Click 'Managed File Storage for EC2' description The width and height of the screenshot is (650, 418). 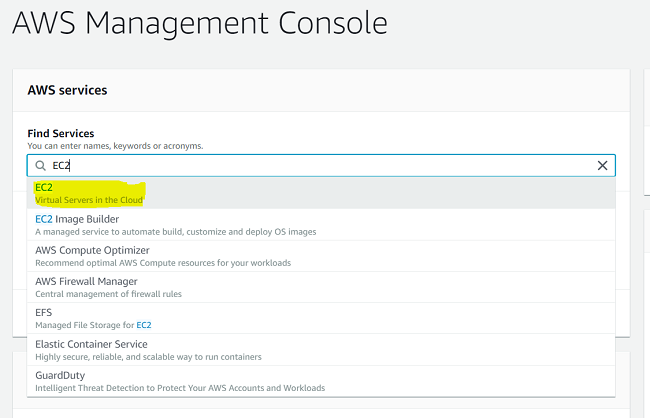coord(93,325)
